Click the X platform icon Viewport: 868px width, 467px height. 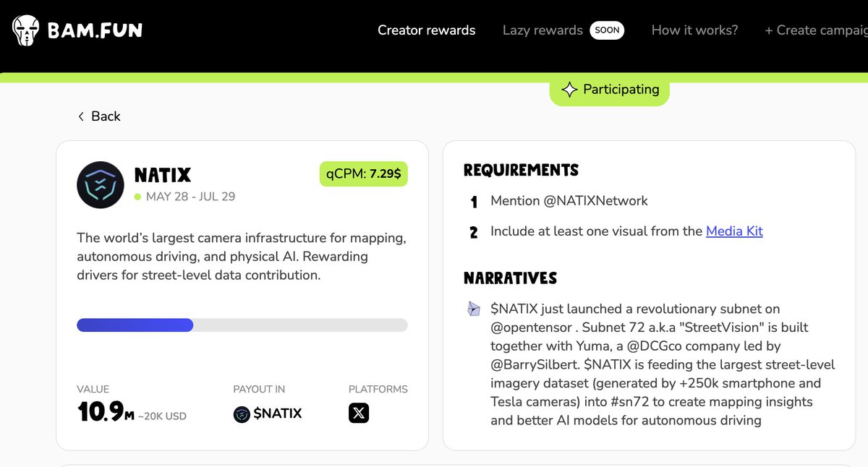(359, 414)
